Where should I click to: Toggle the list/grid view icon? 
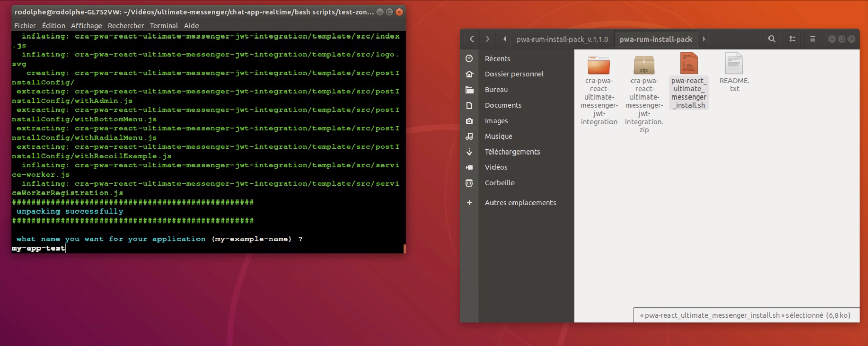(792, 39)
